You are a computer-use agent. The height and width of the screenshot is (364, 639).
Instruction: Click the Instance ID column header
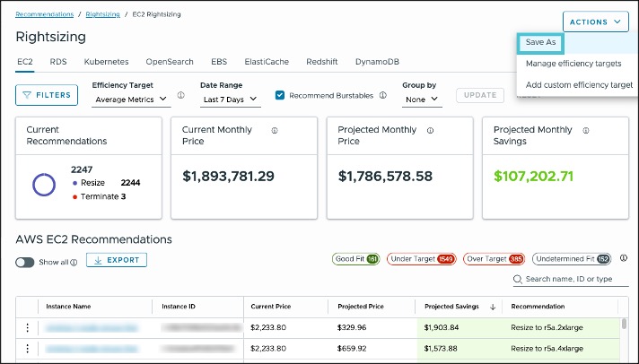click(179, 307)
